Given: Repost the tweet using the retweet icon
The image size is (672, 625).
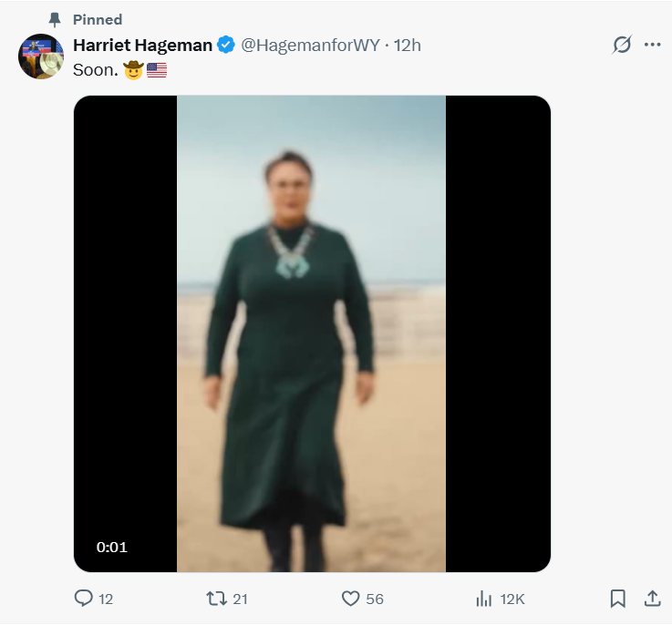Looking at the screenshot, I should click(216, 599).
